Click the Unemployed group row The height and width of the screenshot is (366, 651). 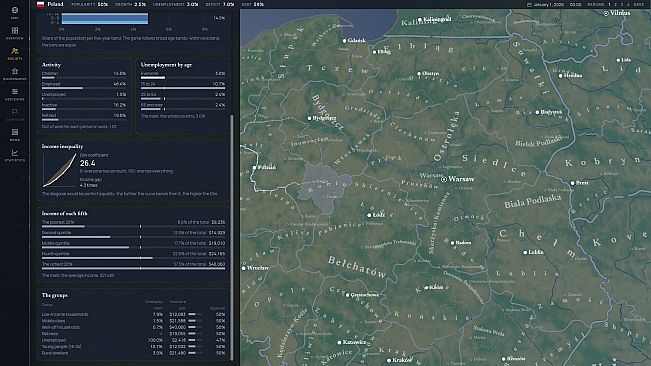133,340
